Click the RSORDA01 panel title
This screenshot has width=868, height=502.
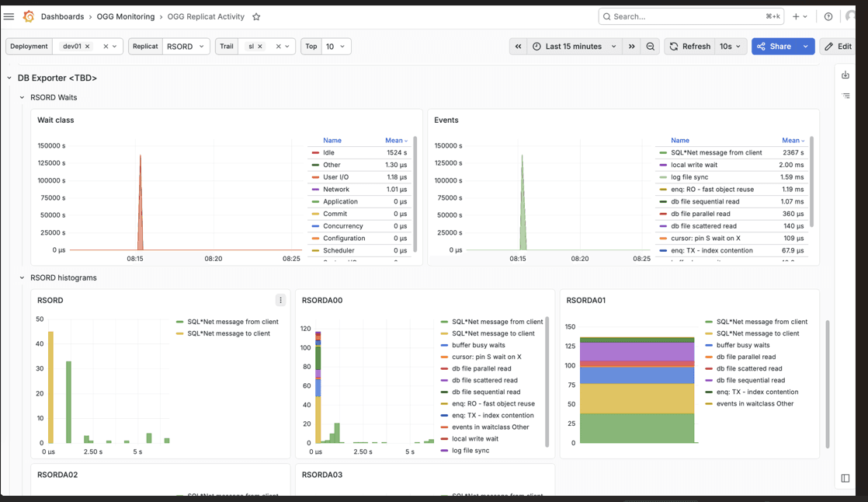click(x=585, y=300)
